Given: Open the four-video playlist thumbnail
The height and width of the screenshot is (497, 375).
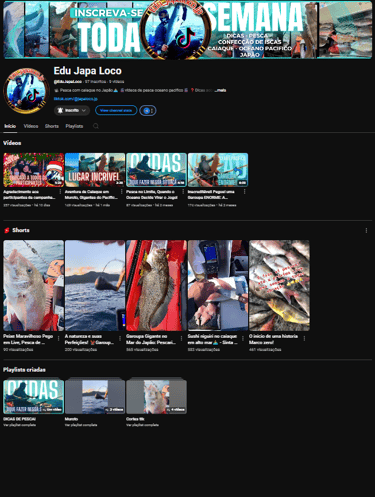Looking at the screenshot, I should point(156,396).
